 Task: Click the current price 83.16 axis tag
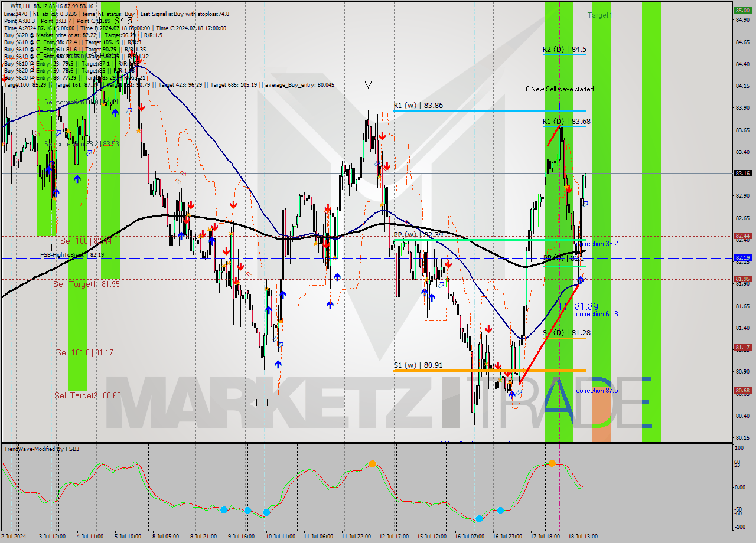click(742, 174)
